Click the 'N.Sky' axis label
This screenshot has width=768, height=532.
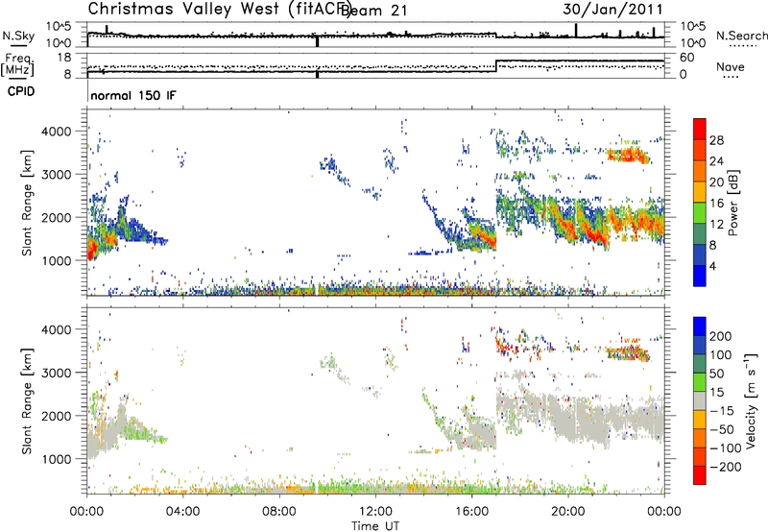pyautogui.click(x=18, y=36)
